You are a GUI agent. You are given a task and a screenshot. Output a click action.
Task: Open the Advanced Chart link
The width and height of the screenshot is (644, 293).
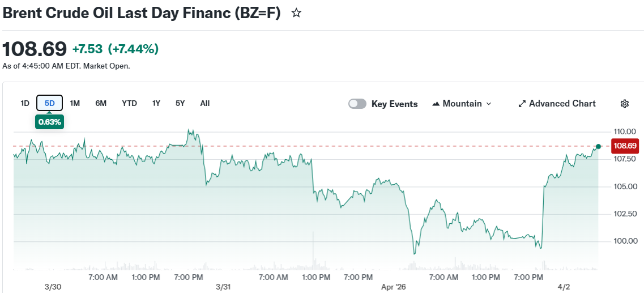click(562, 104)
